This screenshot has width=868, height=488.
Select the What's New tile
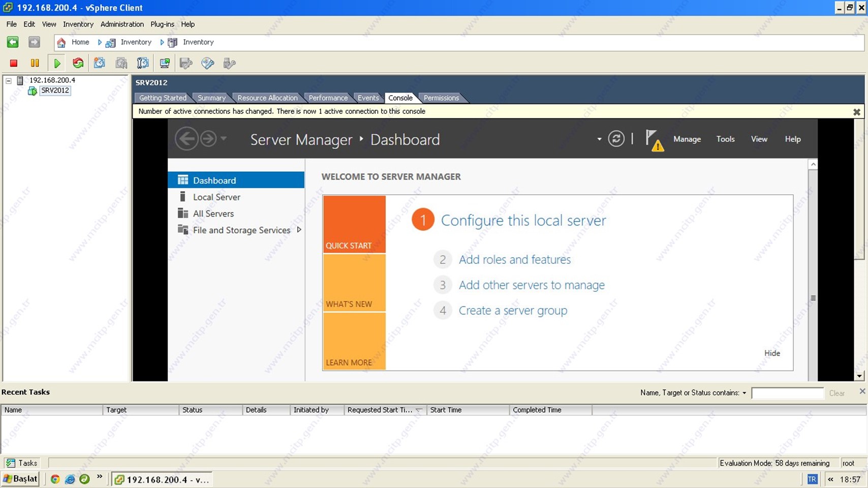click(354, 283)
